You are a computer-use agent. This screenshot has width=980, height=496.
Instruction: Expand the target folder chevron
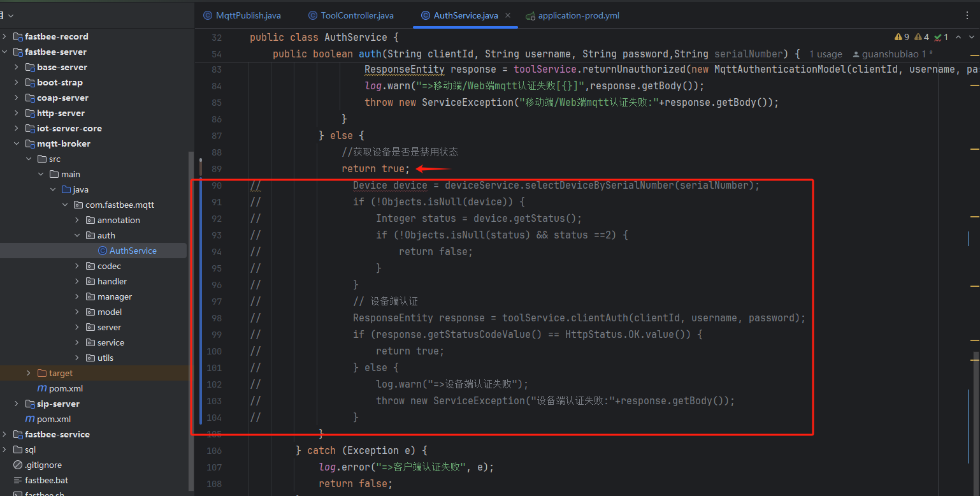(29, 373)
